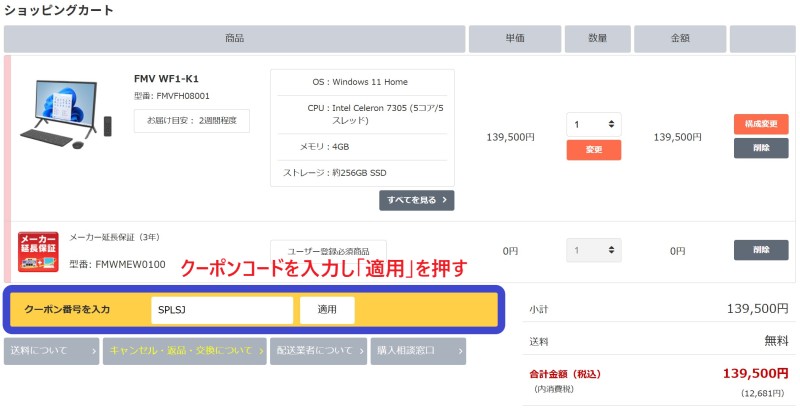Click the メーカー延長保証（3年）item name
The width and height of the screenshot is (800, 410).
point(115,237)
